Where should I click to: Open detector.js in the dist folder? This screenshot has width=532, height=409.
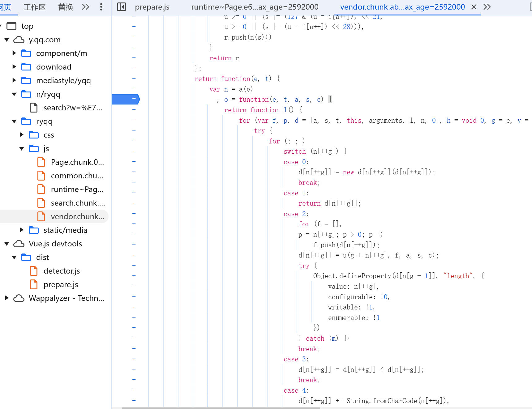coord(62,271)
